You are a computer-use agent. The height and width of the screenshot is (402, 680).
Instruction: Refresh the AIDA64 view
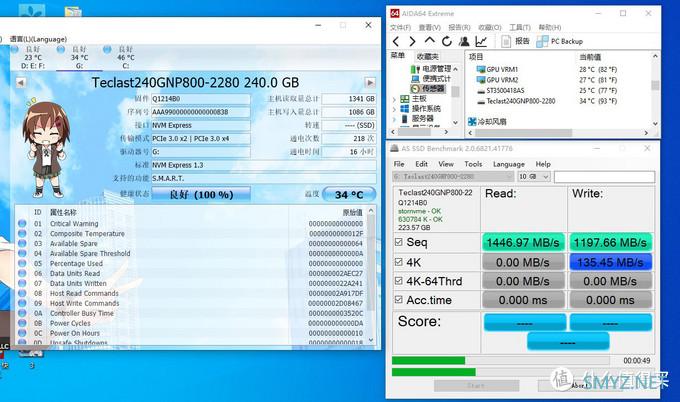tap(447, 41)
